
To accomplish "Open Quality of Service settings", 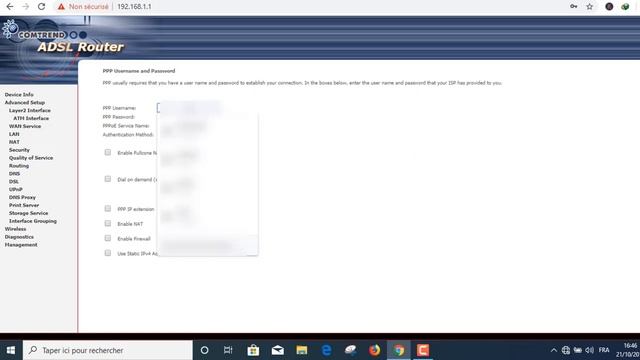I will [x=31, y=158].
